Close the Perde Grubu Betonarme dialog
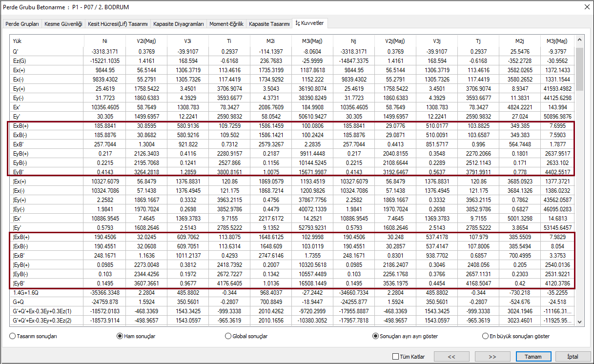The height and width of the screenshot is (364, 594). pyautogui.click(x=586, y=7)
